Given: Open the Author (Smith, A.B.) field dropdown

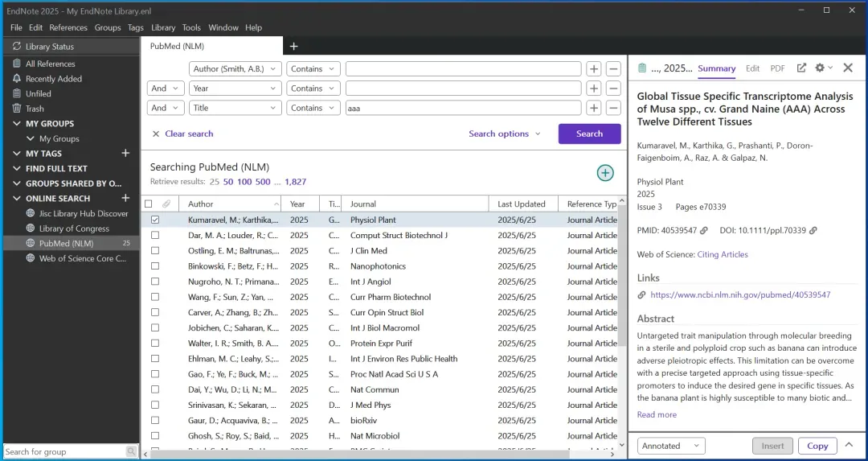Looking at the screenshot, I should point(235,68).
